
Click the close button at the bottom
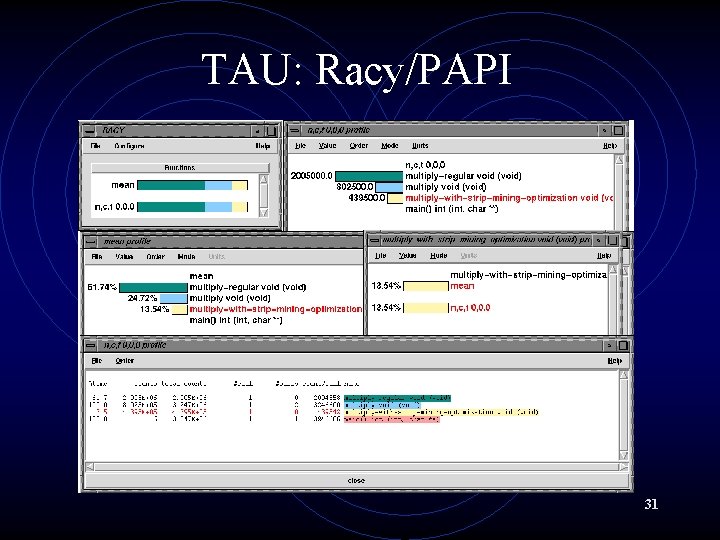[356, 480]
